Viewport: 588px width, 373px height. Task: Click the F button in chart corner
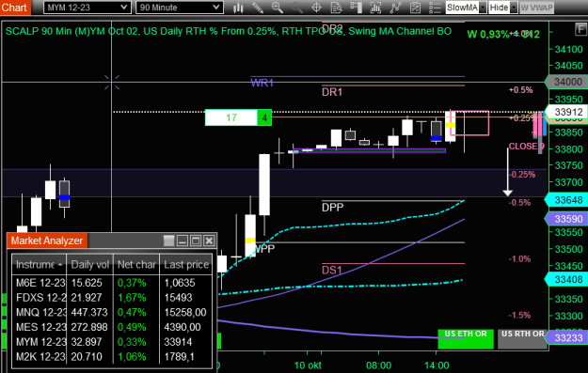click(580, 29)
